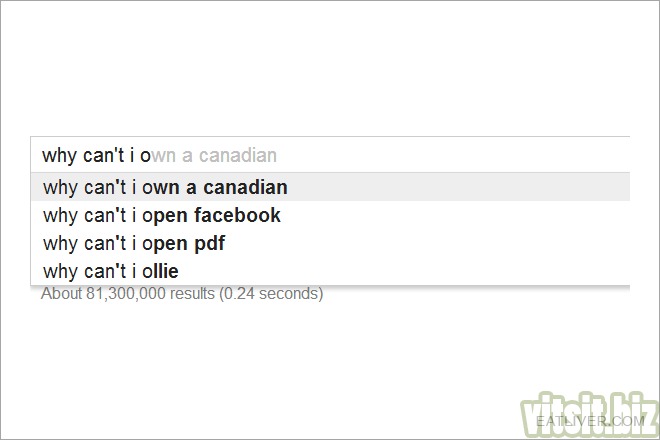Screen dimensions: 660x440
Task: Click "open" in the pdf suggestion row
Action: pos(165,244)
